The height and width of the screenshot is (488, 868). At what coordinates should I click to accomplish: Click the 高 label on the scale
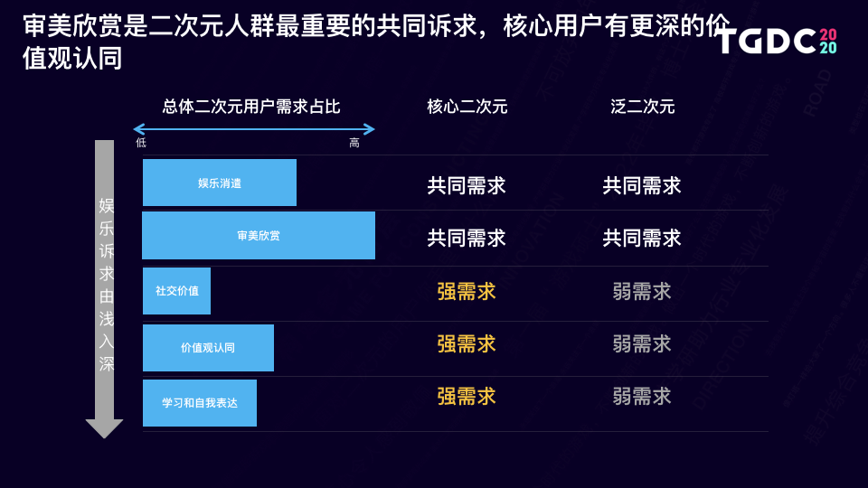[354, 144]
